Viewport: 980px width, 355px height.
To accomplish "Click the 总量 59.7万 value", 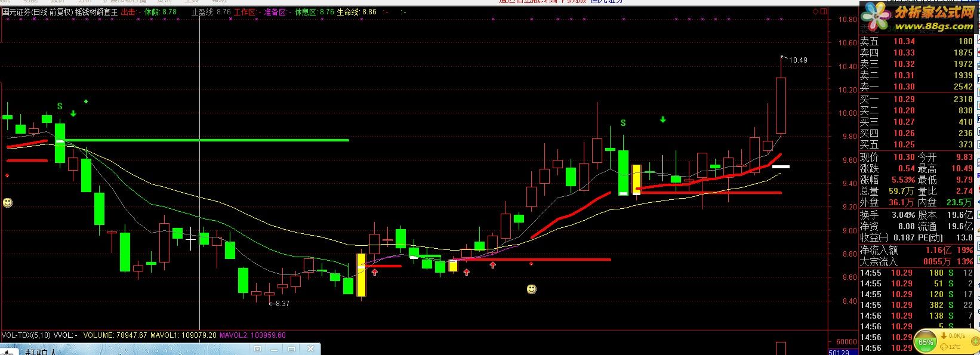I will point(903,191).
